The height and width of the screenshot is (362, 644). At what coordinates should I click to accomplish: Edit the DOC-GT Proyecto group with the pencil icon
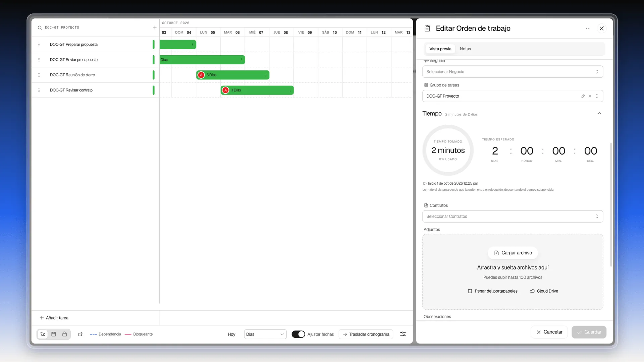coord(583,96)
